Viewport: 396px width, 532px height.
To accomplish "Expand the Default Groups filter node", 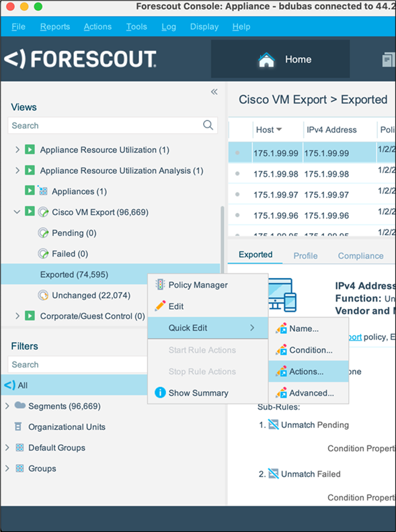I will coord(7,447).
